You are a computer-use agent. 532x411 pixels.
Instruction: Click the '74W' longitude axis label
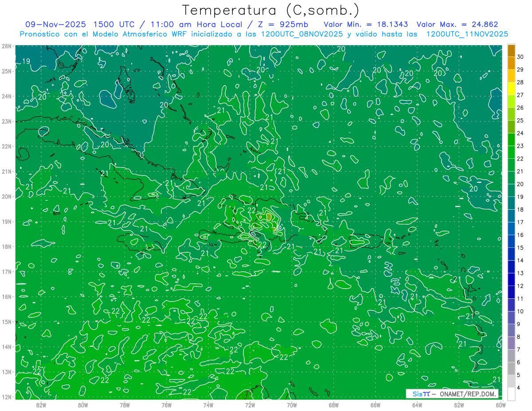click(208, 404)
